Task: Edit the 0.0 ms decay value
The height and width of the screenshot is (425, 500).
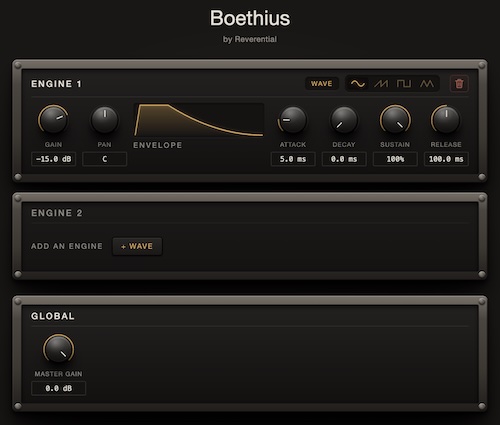Action: click(344, 159)
